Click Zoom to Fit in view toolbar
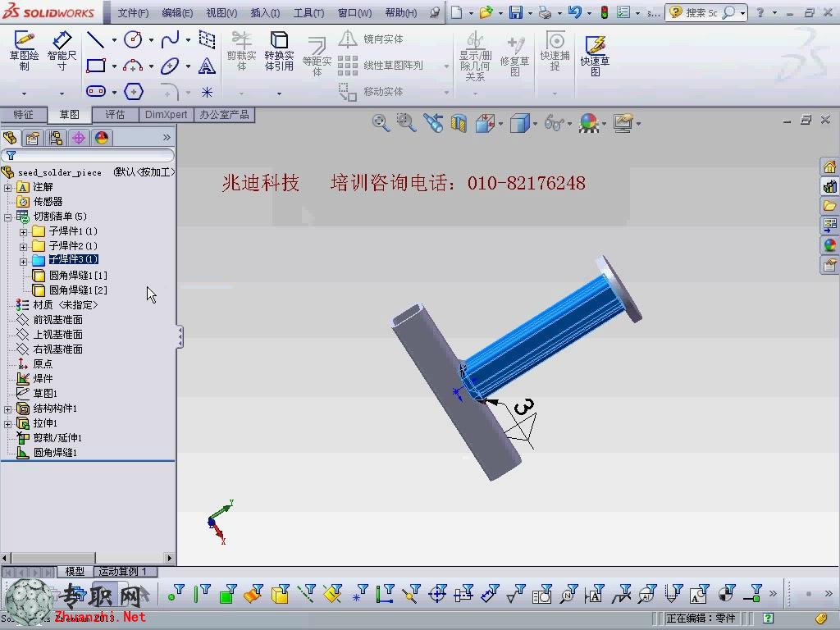The width and height of the screenshot is (840, 630). pos(381,123)
